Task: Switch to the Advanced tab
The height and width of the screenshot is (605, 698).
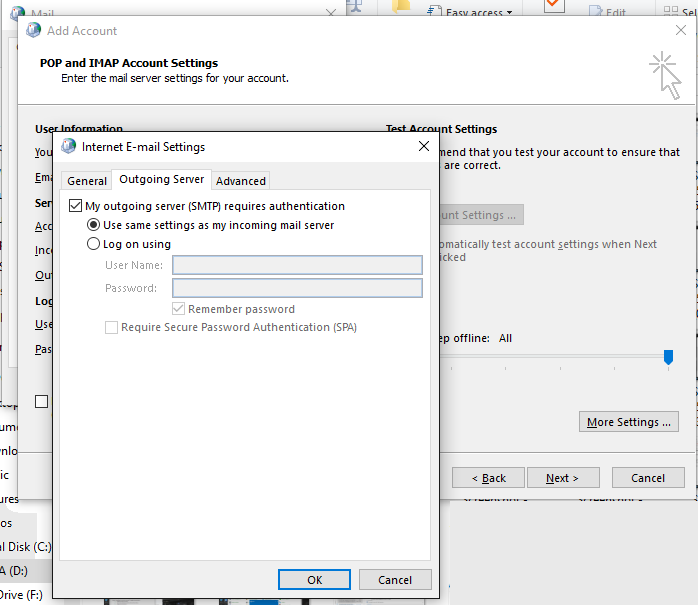Action: [241, 181]
